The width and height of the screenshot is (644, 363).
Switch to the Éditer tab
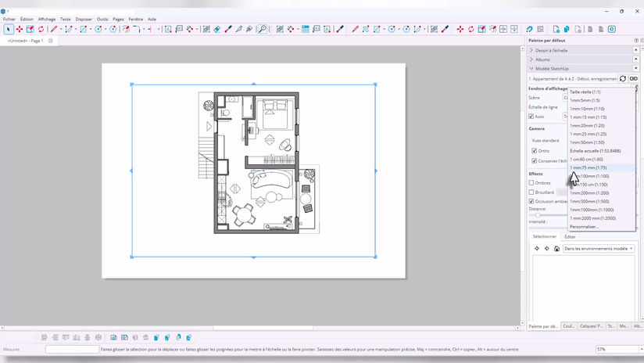(x=570, y=237)
